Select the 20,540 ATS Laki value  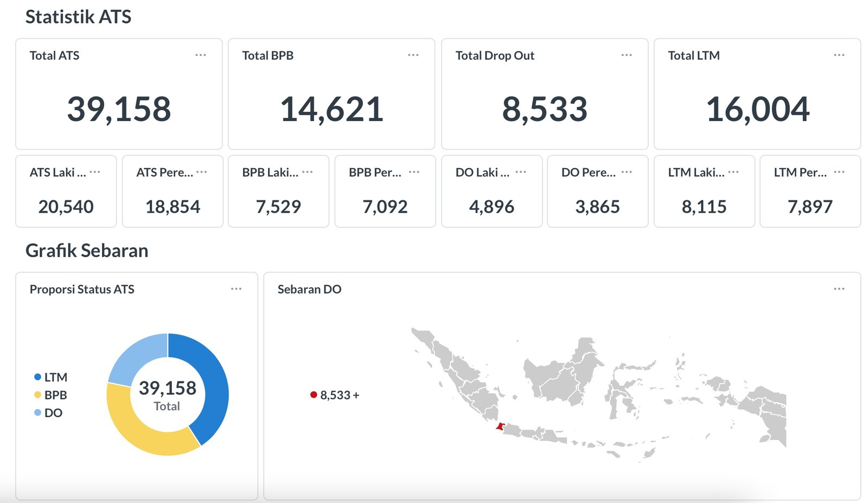click(x=66, y=207)
